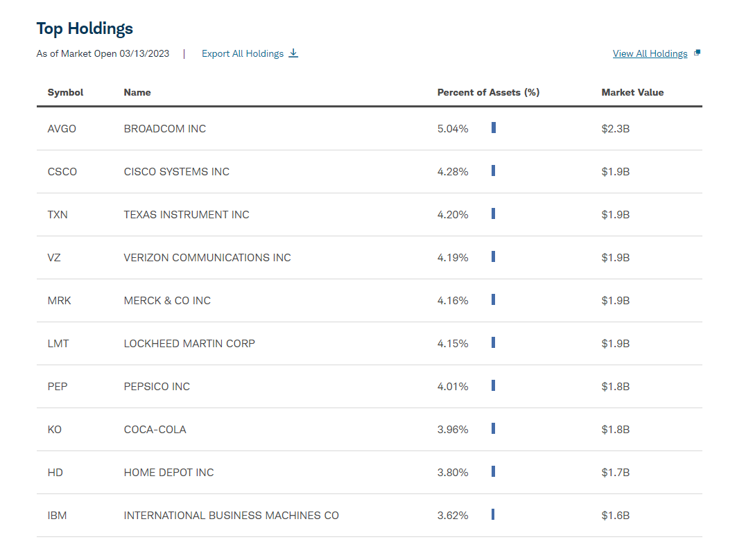Click the $1.6B market value

[x=616, y=516]
